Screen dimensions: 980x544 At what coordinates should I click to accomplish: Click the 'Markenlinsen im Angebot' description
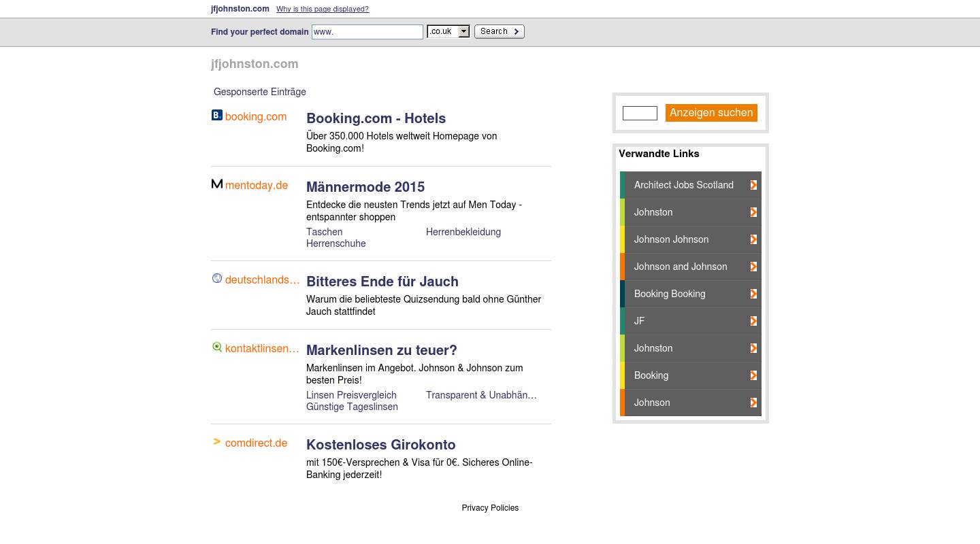(414, 374)
